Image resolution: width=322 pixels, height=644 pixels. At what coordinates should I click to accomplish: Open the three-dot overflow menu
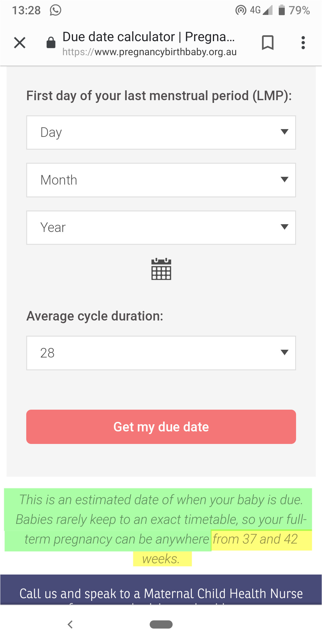point(303,43)
